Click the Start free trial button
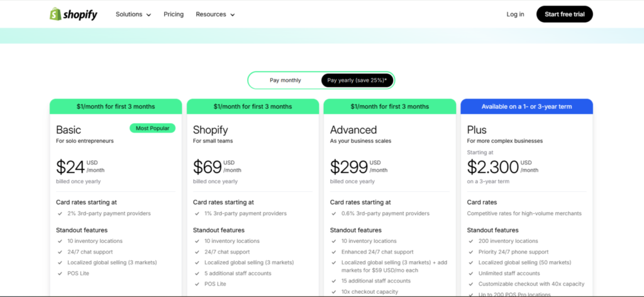This screenshot has width=644, height=297. point(564,14)
